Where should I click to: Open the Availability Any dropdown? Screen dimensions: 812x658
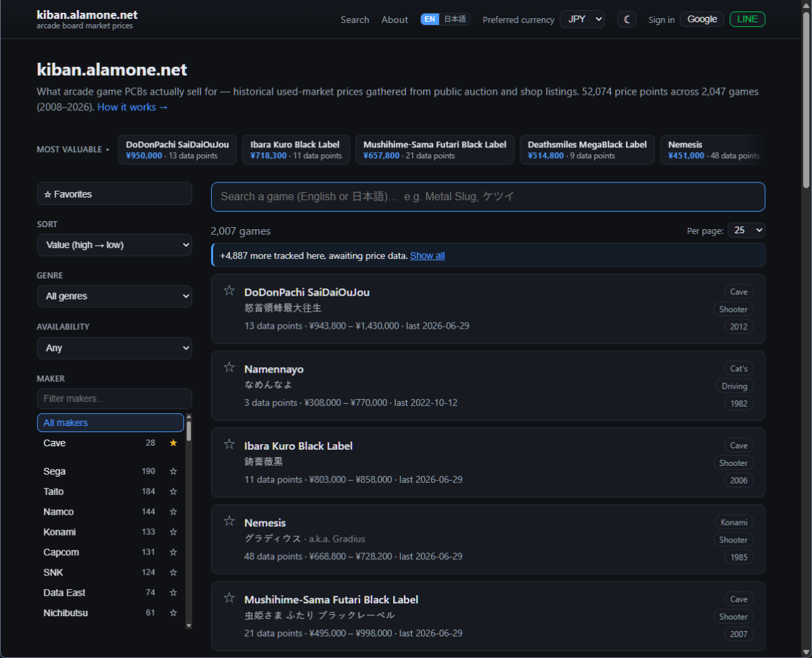click(x=114, y=348)
